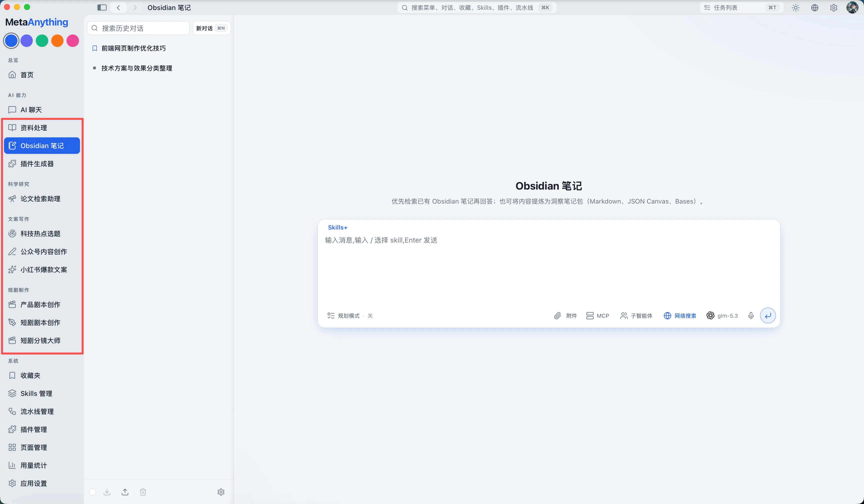
Task: Click the trash delete icon in history panel
Action: 143,492
